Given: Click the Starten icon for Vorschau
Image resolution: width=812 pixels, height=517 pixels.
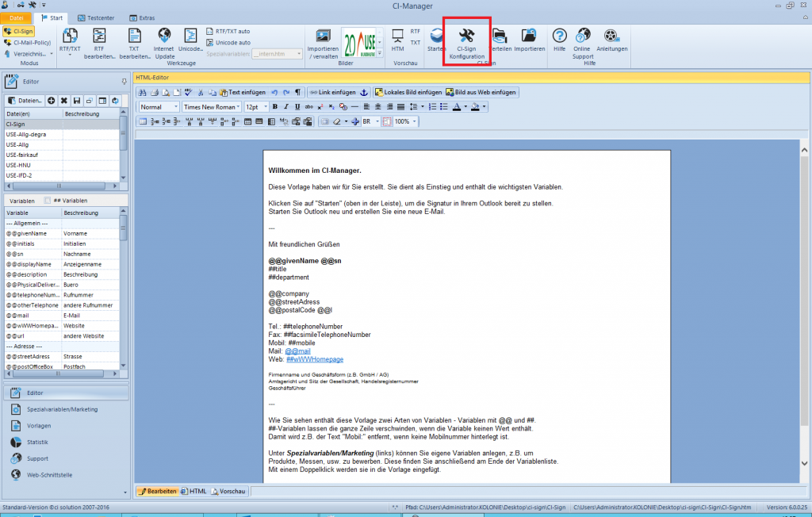Looking at the screenshot, I should [436, 36].
